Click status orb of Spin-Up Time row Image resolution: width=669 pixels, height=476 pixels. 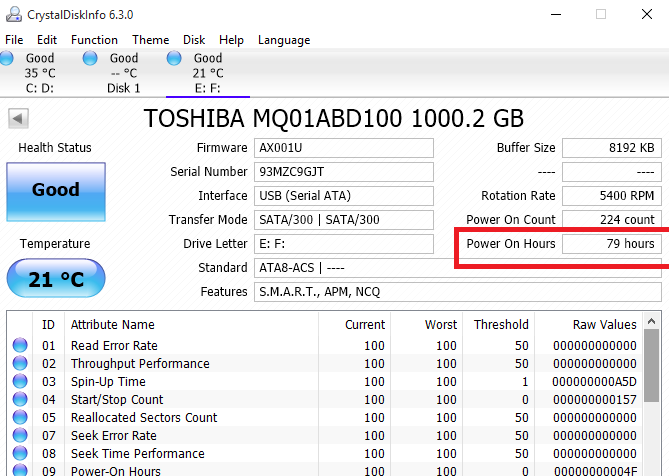20,381
